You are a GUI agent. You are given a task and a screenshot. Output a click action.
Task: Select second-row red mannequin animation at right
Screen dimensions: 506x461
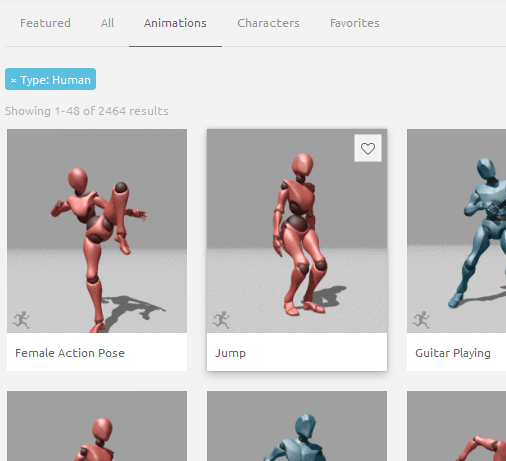pyautogui.click(x=456, y=426)
